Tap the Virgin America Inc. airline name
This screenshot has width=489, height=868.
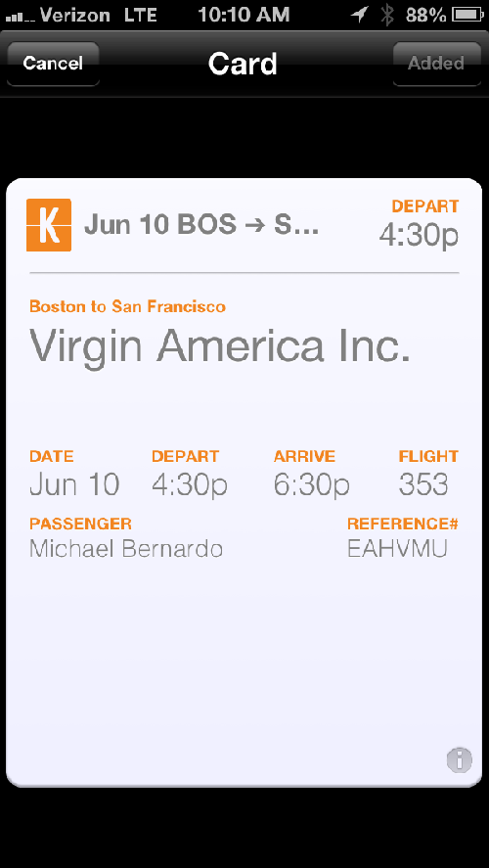[220, 346]
